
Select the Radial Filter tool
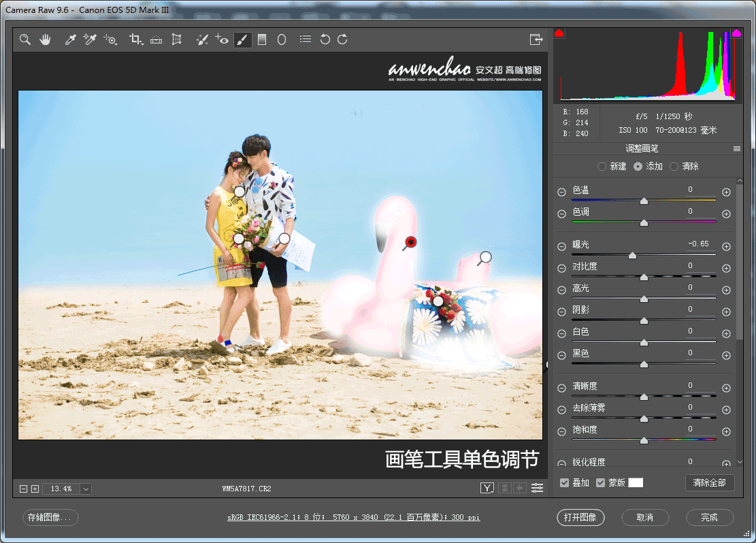point(282,39)
